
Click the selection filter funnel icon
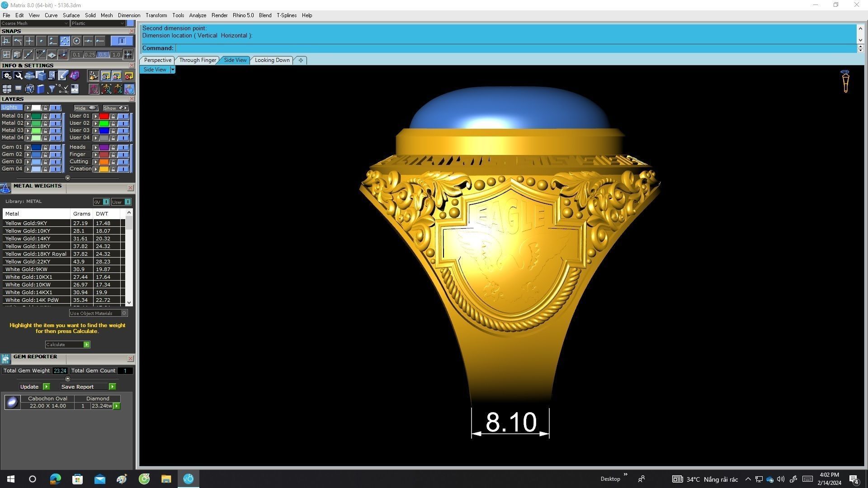pyautogui.click(x=52, y=89)
